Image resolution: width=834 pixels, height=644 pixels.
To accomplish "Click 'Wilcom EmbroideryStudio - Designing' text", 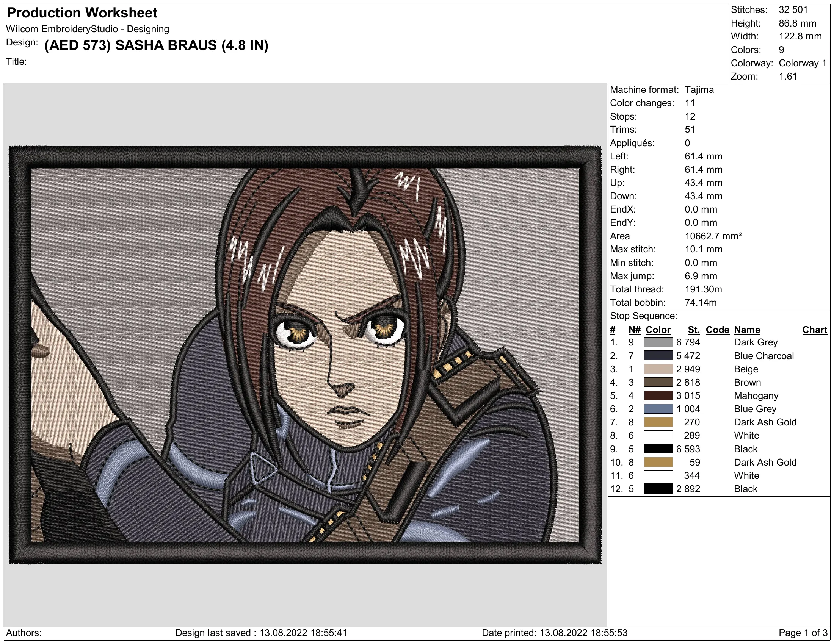I will point(88,29).
